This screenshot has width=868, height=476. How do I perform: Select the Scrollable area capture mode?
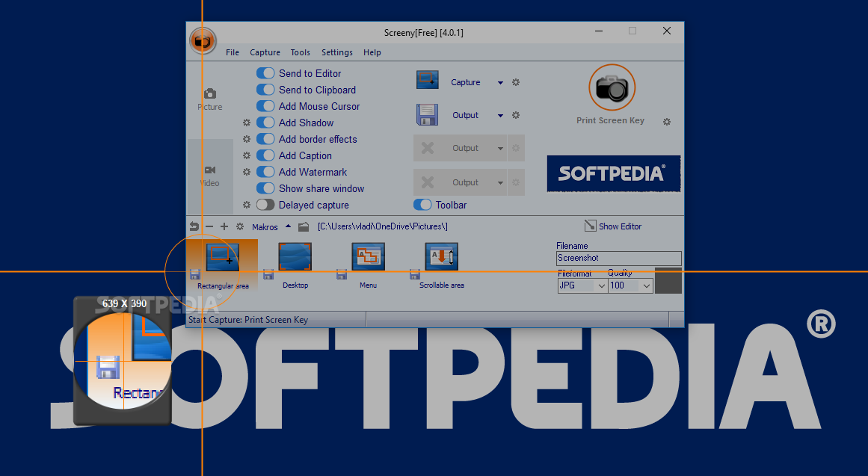(x=441, y=267)
